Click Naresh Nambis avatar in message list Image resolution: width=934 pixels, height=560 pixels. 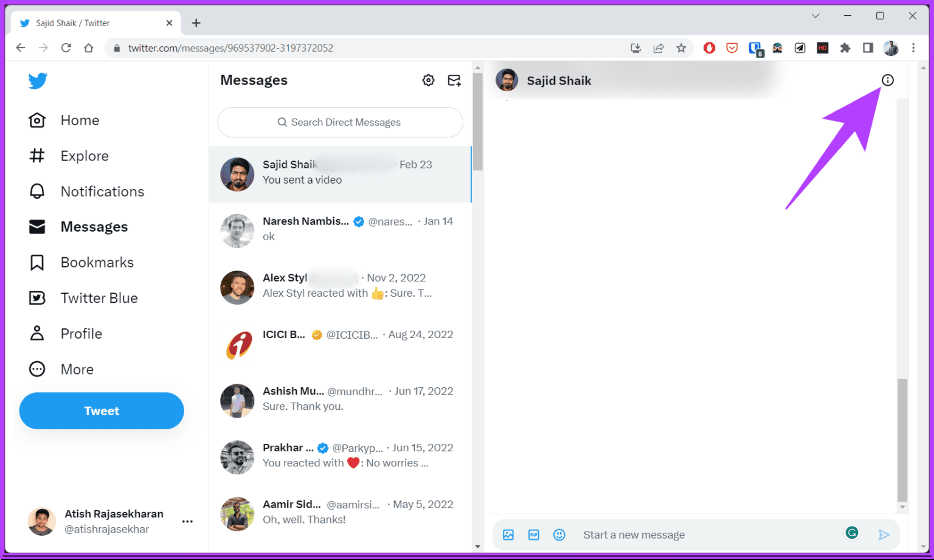(x=237, y=231)
